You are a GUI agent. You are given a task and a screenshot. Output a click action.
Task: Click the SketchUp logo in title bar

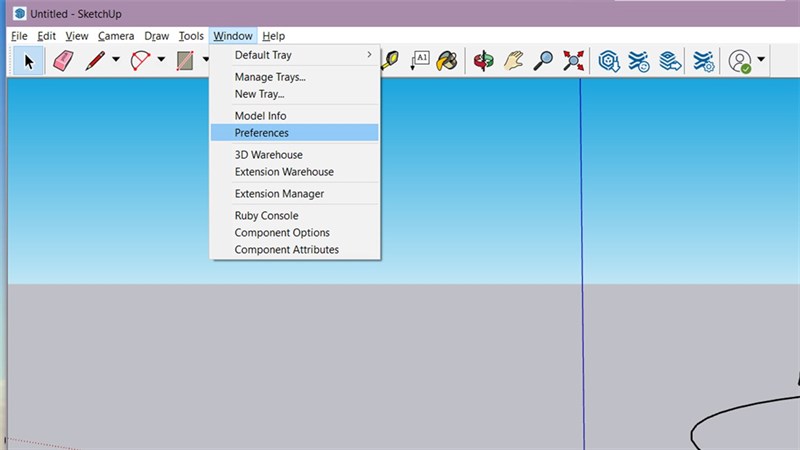tap(19, 13)
